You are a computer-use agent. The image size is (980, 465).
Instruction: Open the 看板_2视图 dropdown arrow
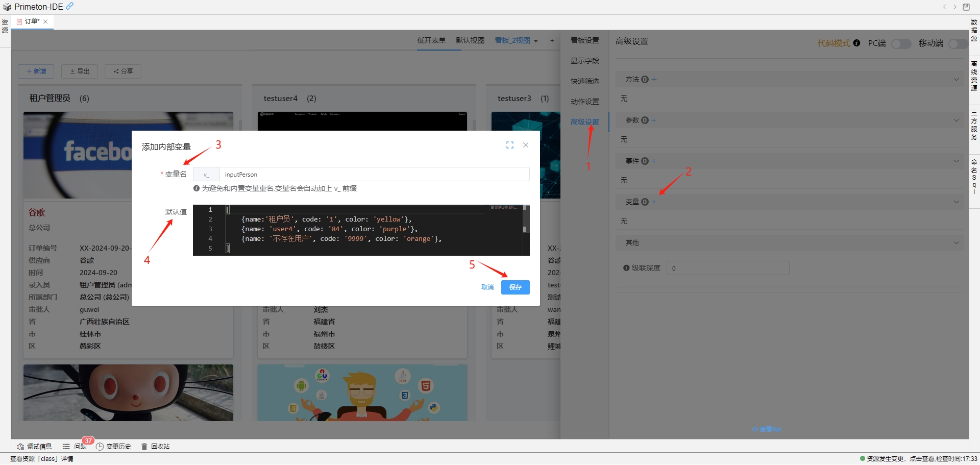coord(536,41)
